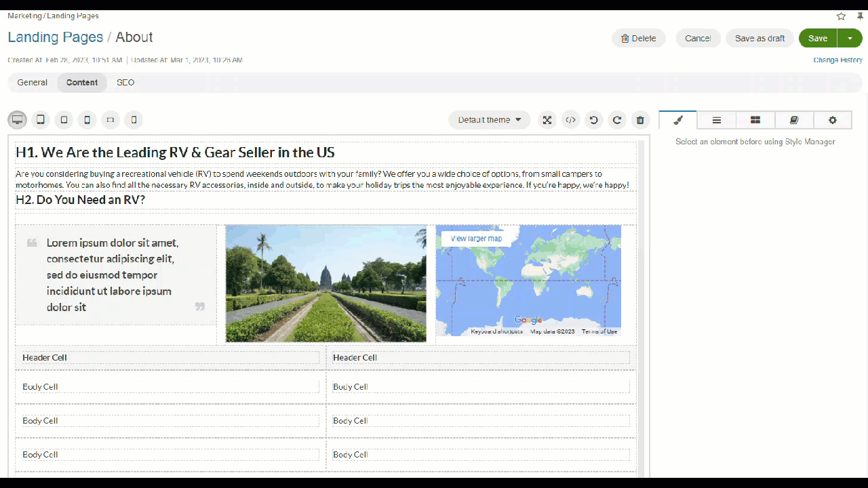Viewport: 868px width, 488px height.
Task: Toggle fullscreen editor mode
Action: tap(547, 120)
